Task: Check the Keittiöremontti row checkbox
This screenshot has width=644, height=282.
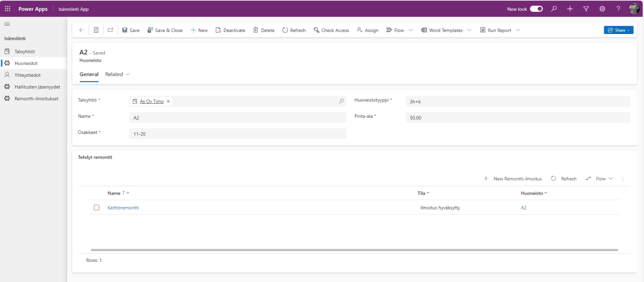Action: pos(97,208)
